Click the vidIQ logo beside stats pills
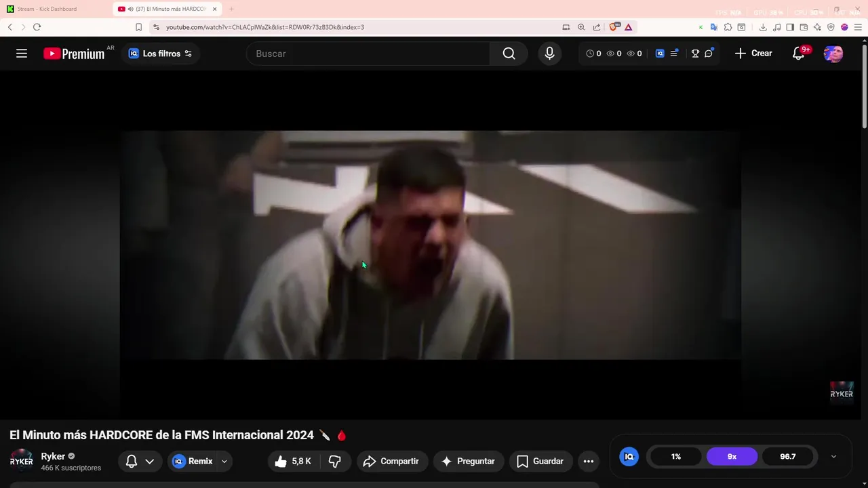The height and width of the screenshot is (488, 868). pyautogui.click(x=629, y=456)
